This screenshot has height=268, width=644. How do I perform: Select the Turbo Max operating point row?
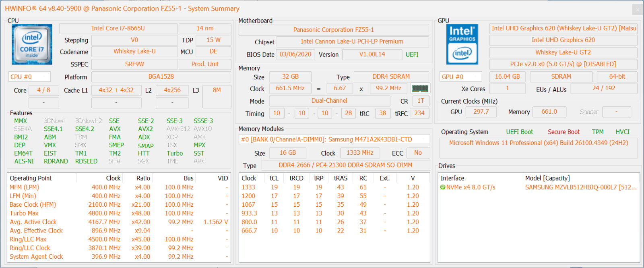119,213
